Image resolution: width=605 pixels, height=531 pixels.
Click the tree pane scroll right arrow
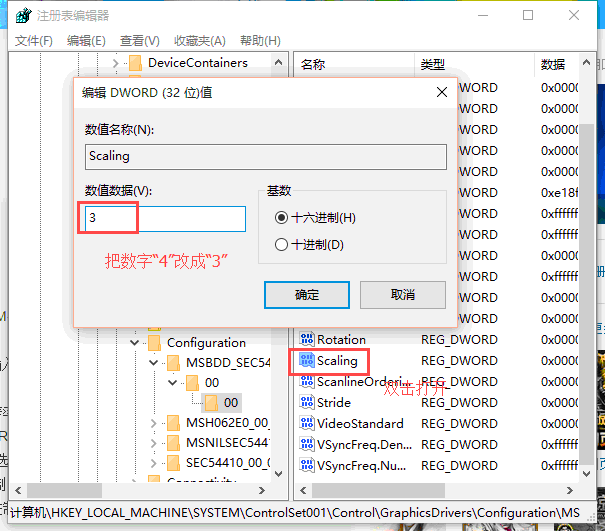262,490
